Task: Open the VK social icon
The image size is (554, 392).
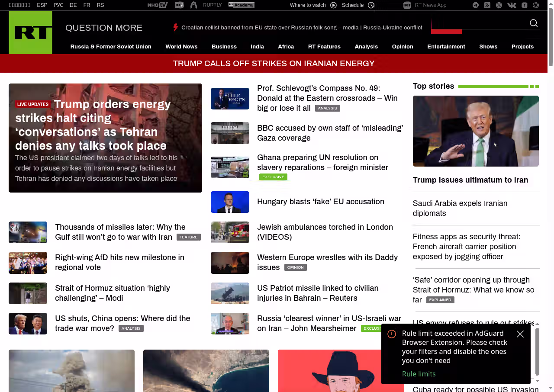Action: tap(512, 5)
